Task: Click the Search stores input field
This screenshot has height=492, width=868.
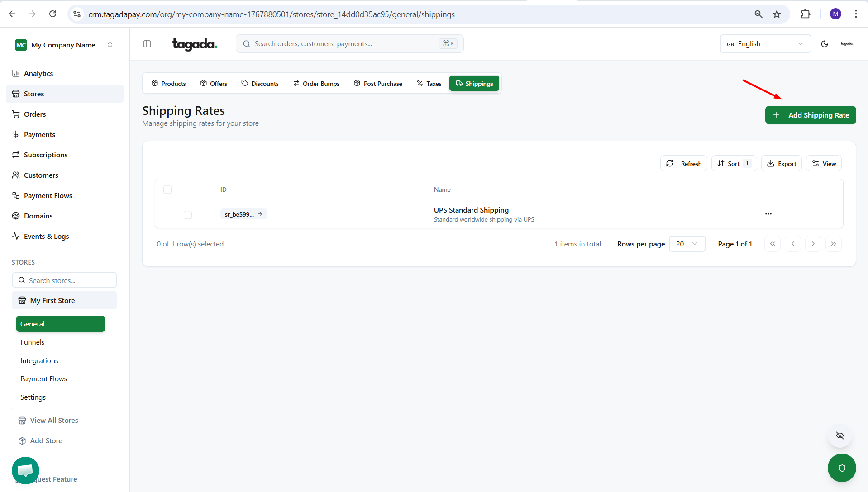Action: [x=65, y=280]
